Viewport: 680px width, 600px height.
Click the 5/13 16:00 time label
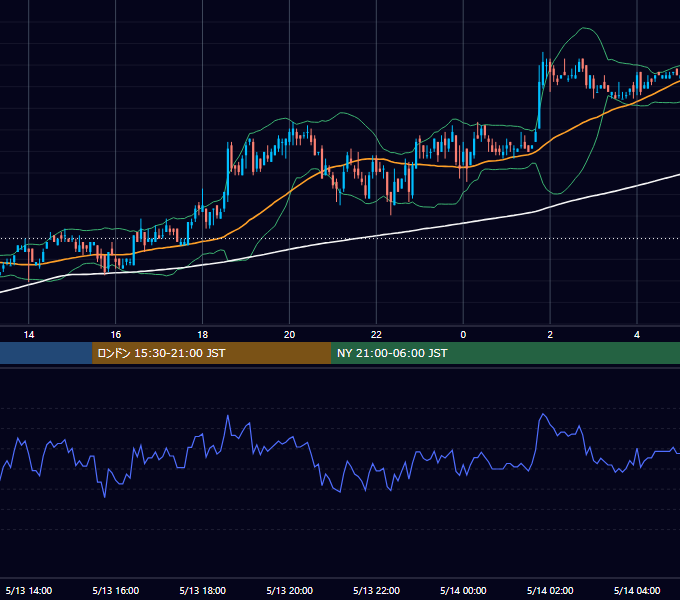(x=116, y=590)
